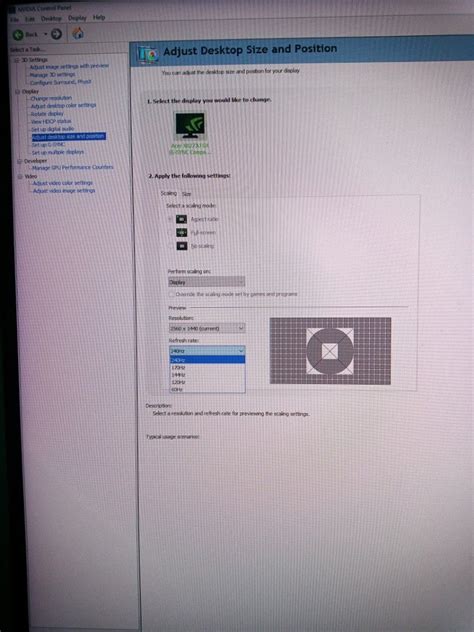Open Set up G-SYNC
This screenshot has width=474, height=632.
[x=48, y=144]
